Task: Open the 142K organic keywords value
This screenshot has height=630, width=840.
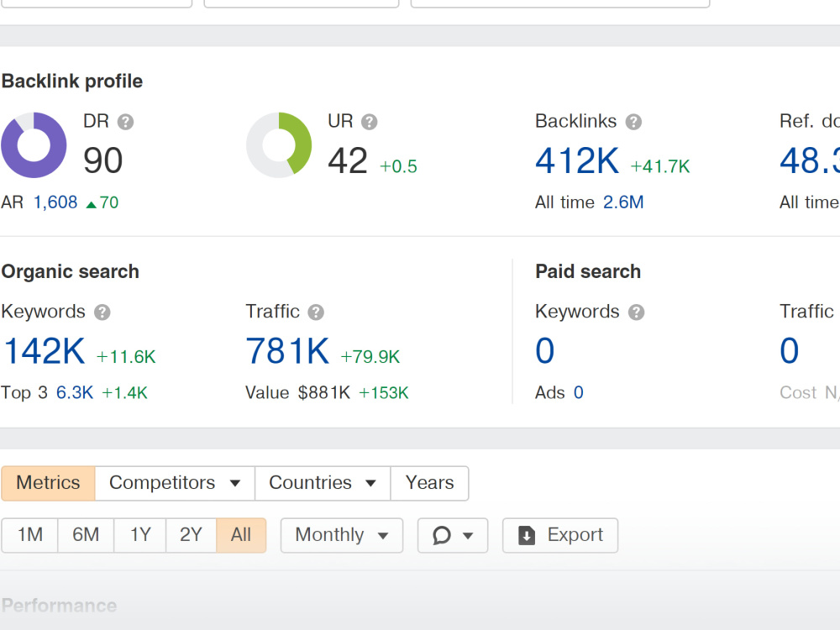Action: coord(44,351)
